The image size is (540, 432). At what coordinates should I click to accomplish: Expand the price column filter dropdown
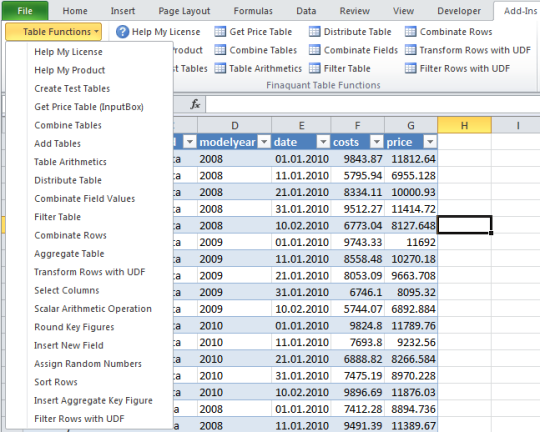(x=430, y=142)
